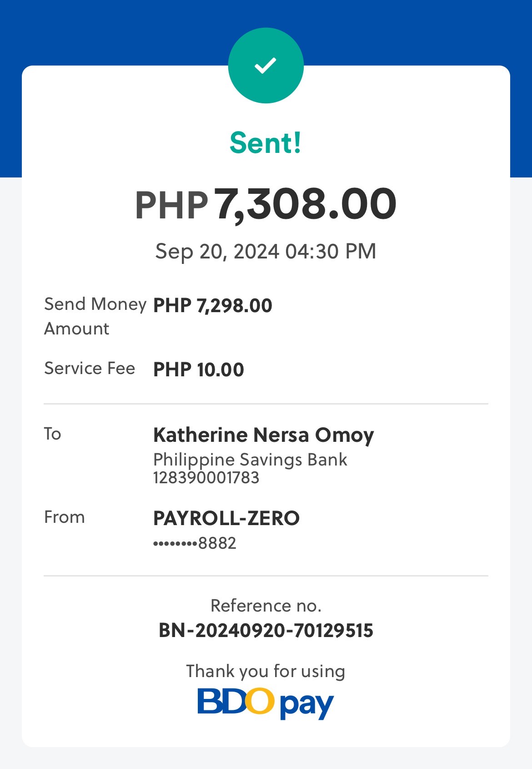Select recipient account number 128390001783
The image size is (532, 769).
click(206, 478)
